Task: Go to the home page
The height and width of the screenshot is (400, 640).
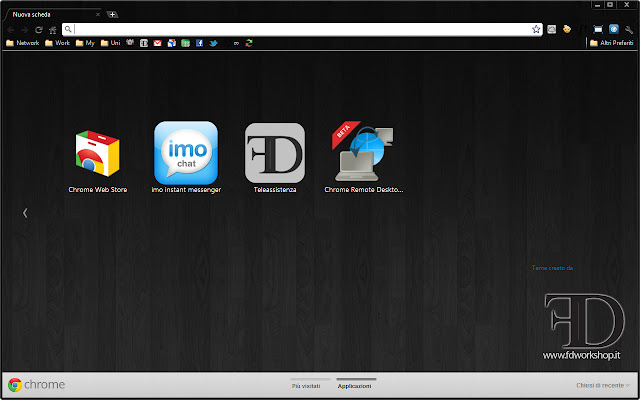Action: (53, 30)
